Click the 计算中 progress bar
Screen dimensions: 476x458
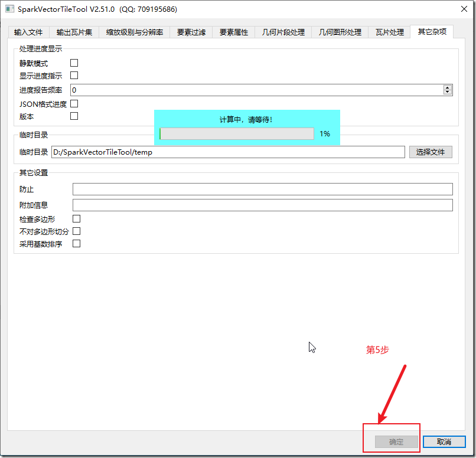tap(237, 134)
